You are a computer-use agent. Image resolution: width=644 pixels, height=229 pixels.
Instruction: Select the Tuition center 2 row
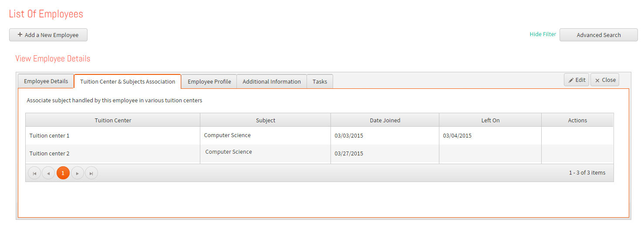[320, 154]
